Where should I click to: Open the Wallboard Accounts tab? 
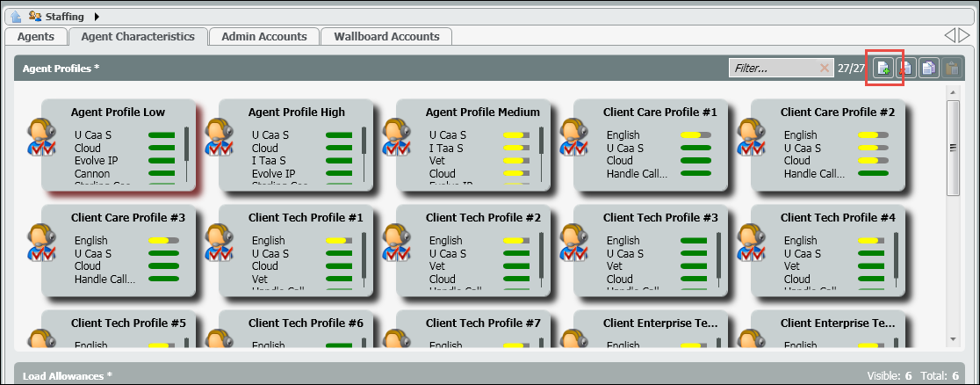tap(386, 36)
